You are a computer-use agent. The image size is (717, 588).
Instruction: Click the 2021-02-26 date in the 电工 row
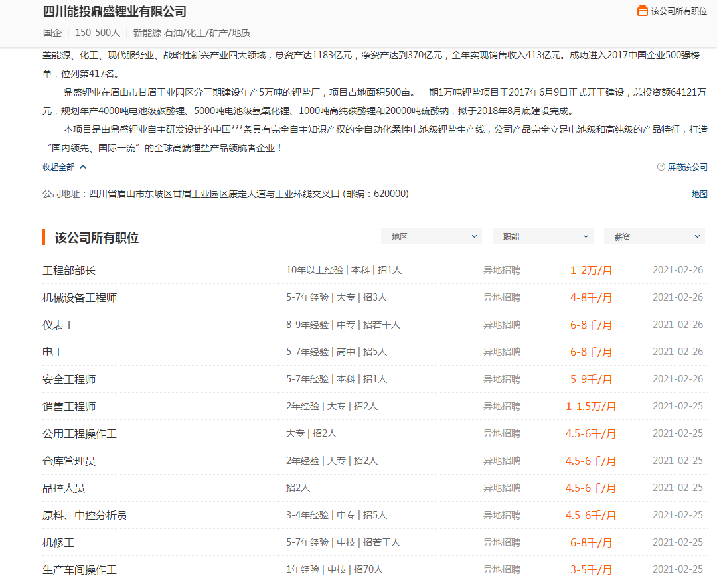678,352
